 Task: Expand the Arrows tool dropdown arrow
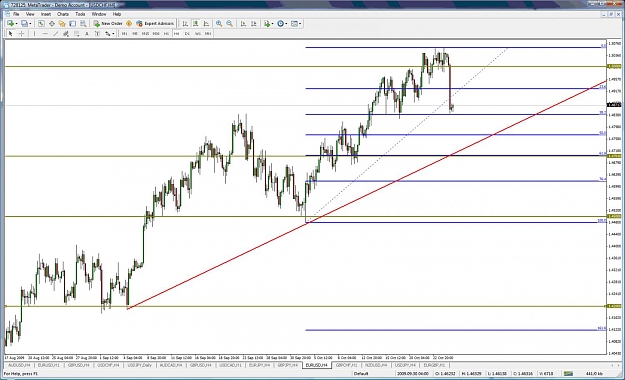point(113,33)
